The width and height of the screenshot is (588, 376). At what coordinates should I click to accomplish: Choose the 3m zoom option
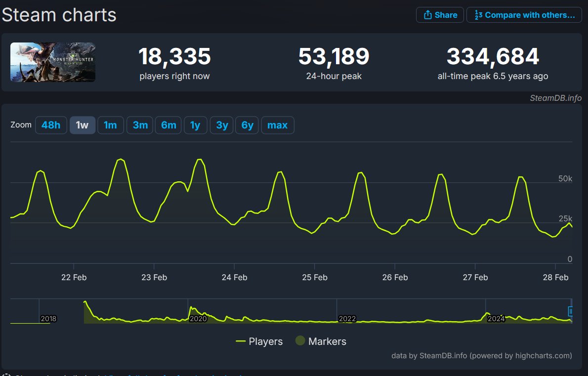point(140,125)
